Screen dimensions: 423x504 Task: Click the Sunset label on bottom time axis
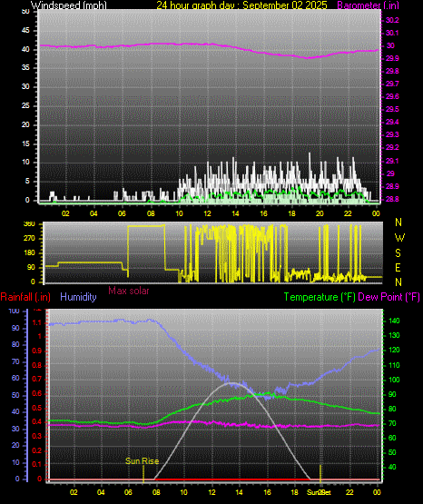pyautogui.click(x=319, y=492)
